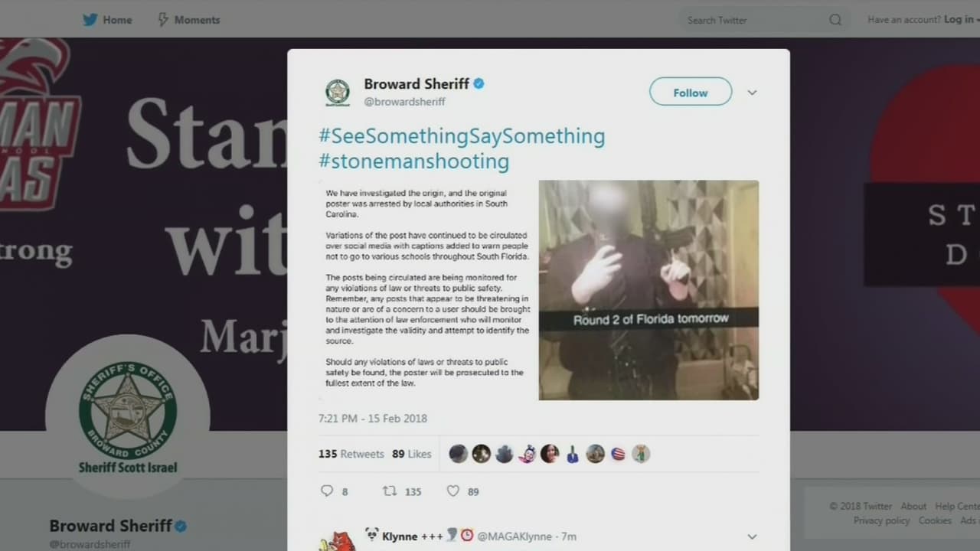Screen dimensions: 980x551
Task: Click the blue verified badge icon
Action: 479,83
